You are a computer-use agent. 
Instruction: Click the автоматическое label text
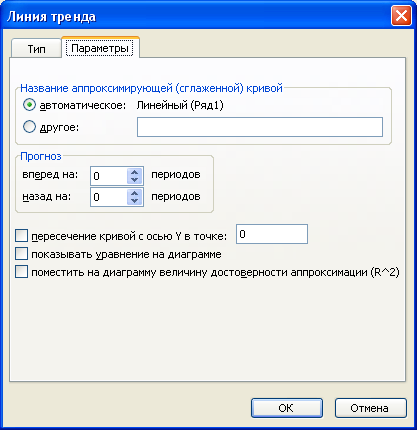pyautogui.click(x=83, y=105)
